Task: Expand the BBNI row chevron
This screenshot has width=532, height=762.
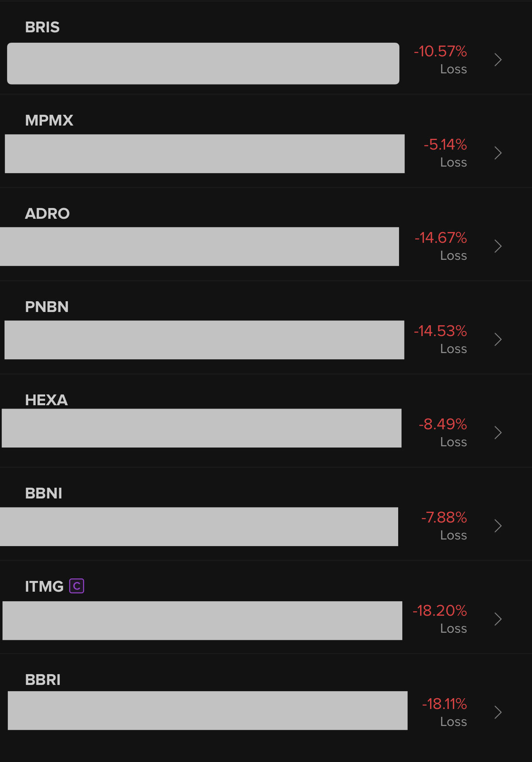Action: pyautogui.click(x=498, y=526)
